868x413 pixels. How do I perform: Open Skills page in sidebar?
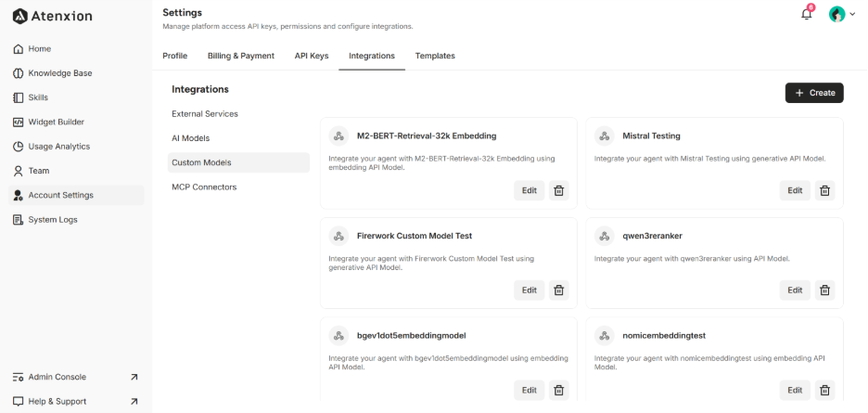tap(76, 97)
